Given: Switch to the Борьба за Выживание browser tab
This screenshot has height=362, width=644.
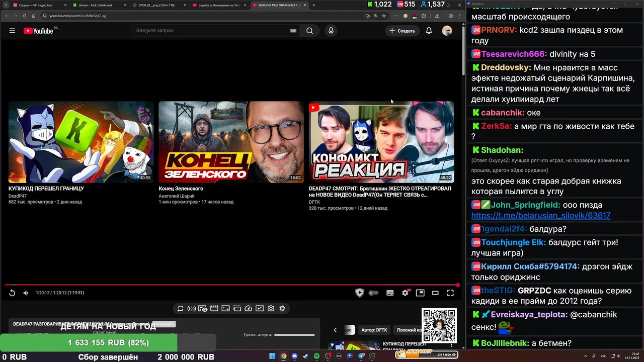Looking at the screenshot, I should click(219, 5).
